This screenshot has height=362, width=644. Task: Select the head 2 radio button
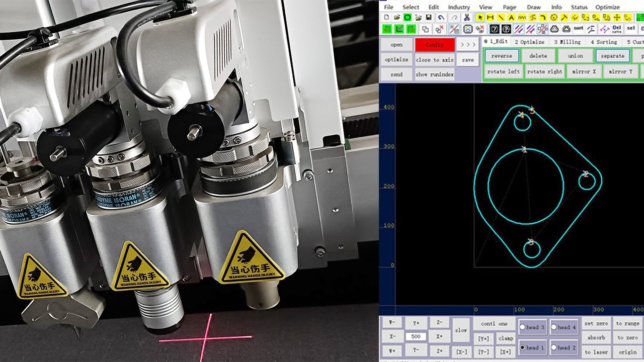pos(553,347)
